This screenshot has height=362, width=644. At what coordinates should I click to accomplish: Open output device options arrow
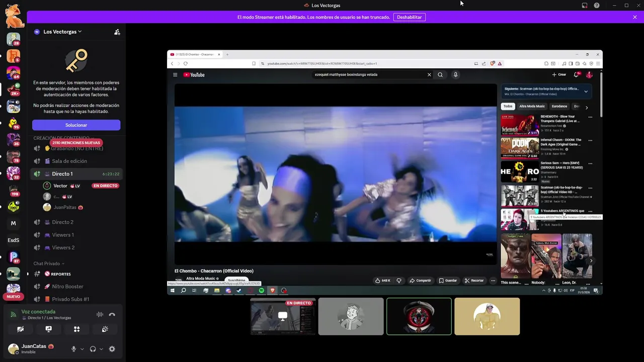pyautogui.click(x=101, y=349)
